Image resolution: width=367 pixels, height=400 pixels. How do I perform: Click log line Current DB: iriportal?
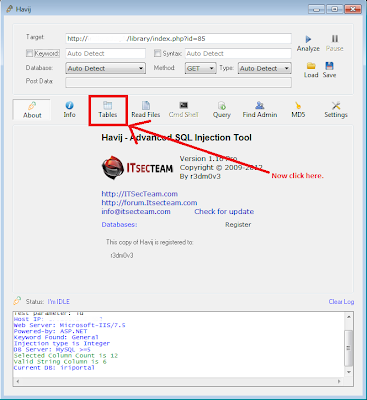pyautogui.click(x=54, y=368)
